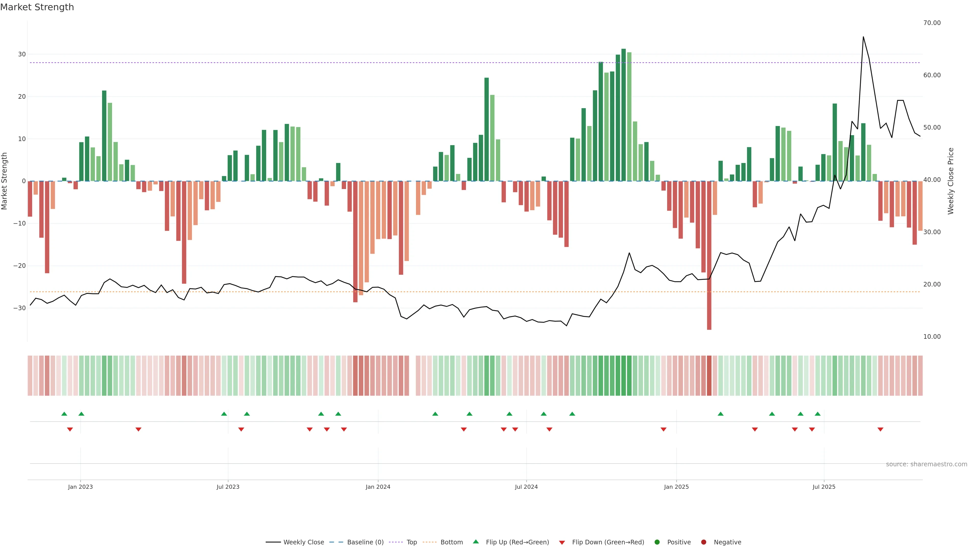Click the green Positive circle legend icon
The image size is (980, 551).
pos(657,542)
